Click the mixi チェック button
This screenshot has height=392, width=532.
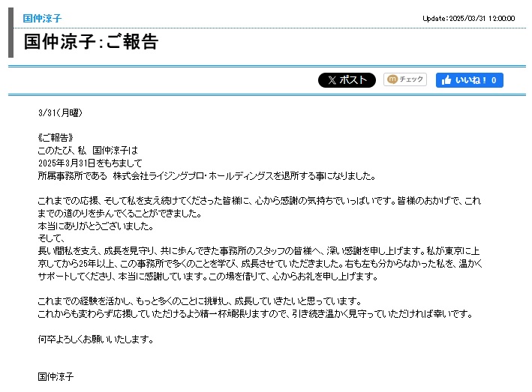tap(405, 79)
